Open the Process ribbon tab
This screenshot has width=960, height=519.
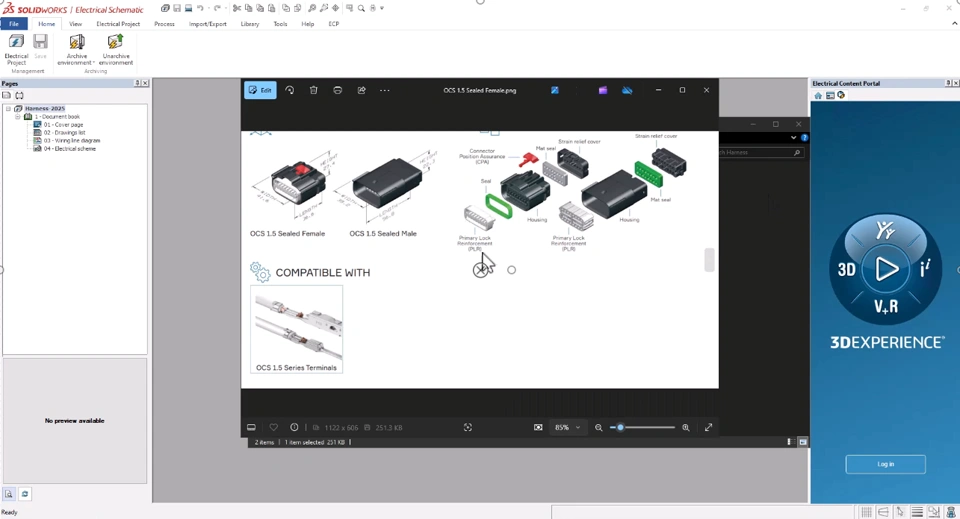tap(164, 24)
